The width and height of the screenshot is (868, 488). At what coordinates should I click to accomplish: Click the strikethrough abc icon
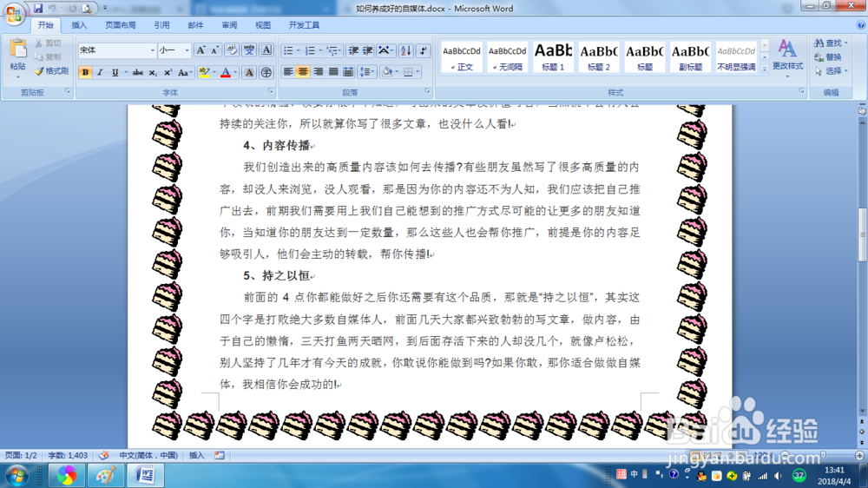pos(138,73)
